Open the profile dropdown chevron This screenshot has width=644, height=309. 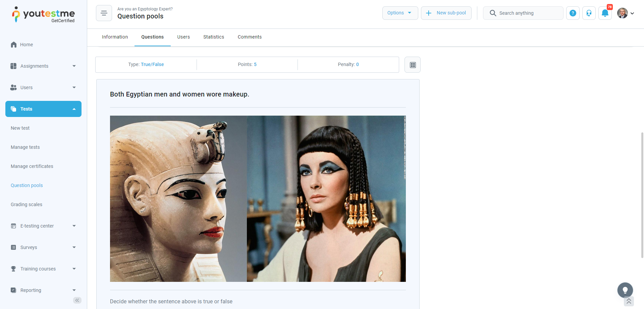pyautogui.click(x=632, y=13)
